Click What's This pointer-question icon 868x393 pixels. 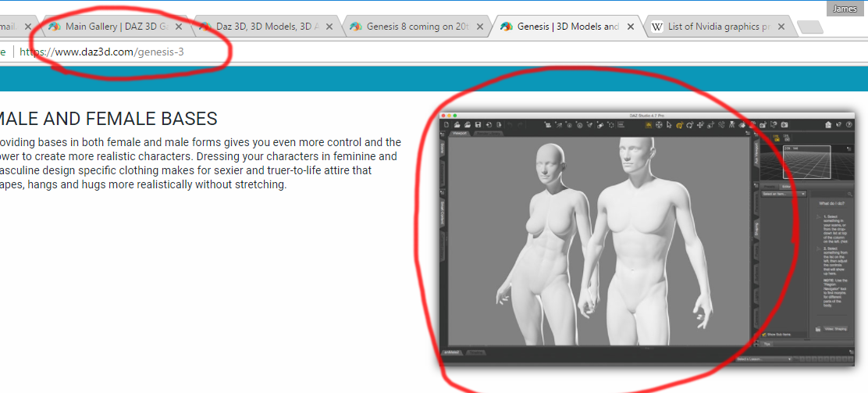(x=838, y=125)
